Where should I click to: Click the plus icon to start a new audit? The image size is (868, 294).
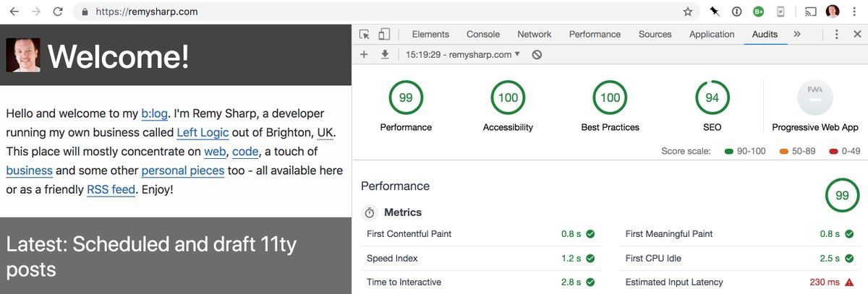[x=364, y=54]
